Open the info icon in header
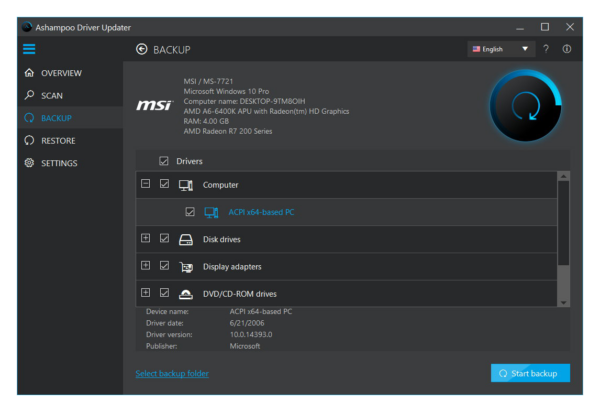Viewport: 600px width, 412px height. pos(567,49)
